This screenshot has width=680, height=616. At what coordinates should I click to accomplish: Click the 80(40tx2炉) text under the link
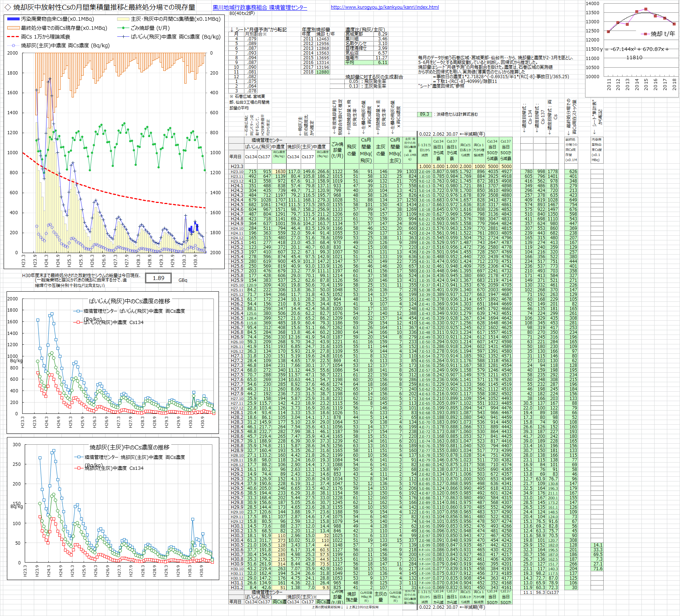tap(242, 13)
